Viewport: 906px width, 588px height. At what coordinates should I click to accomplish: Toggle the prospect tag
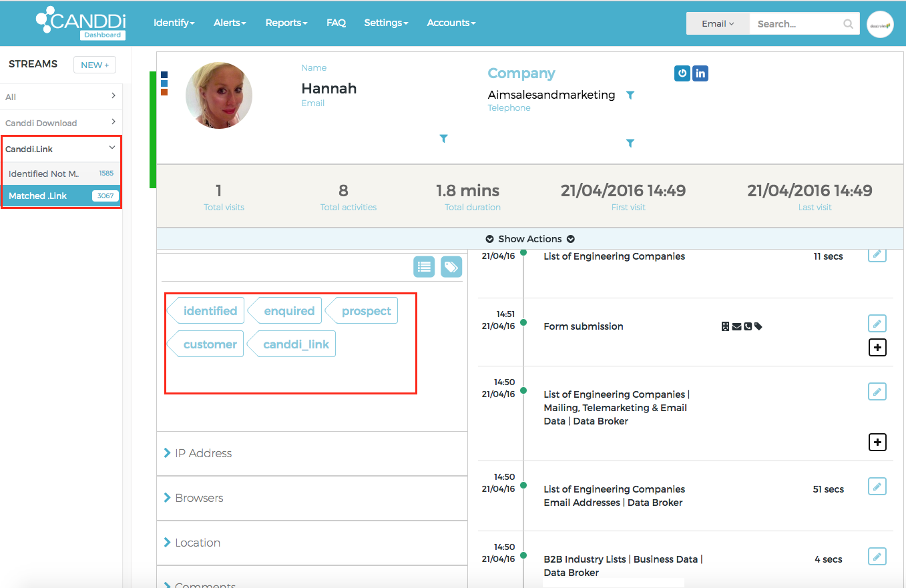point(361,311)
